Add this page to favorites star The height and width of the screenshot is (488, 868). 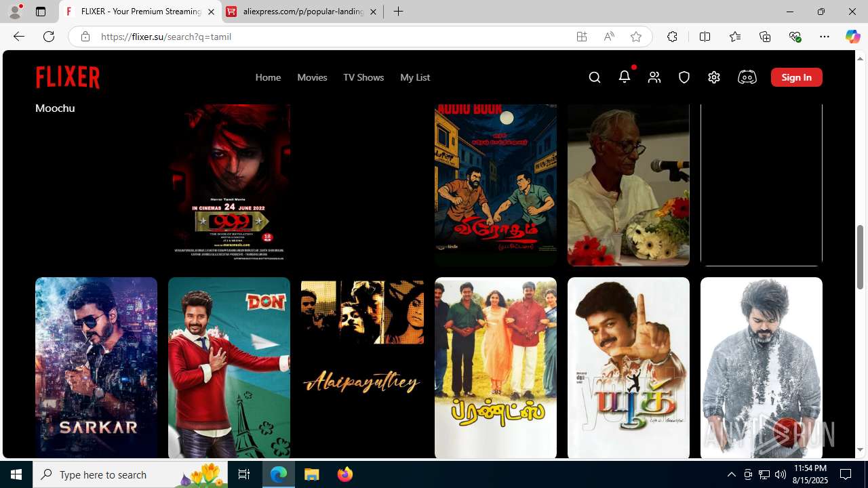tap(636, 37)
